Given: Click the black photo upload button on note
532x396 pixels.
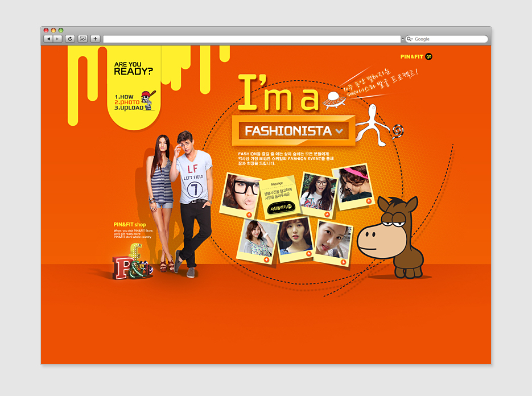Looking at the screenshot, I should (x=281, y=207).
